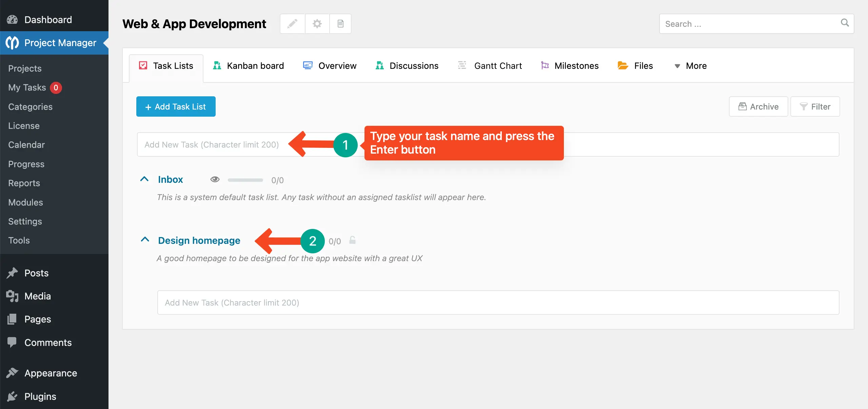Collapse the Design homepage list chevron

[x=145, y=239]
